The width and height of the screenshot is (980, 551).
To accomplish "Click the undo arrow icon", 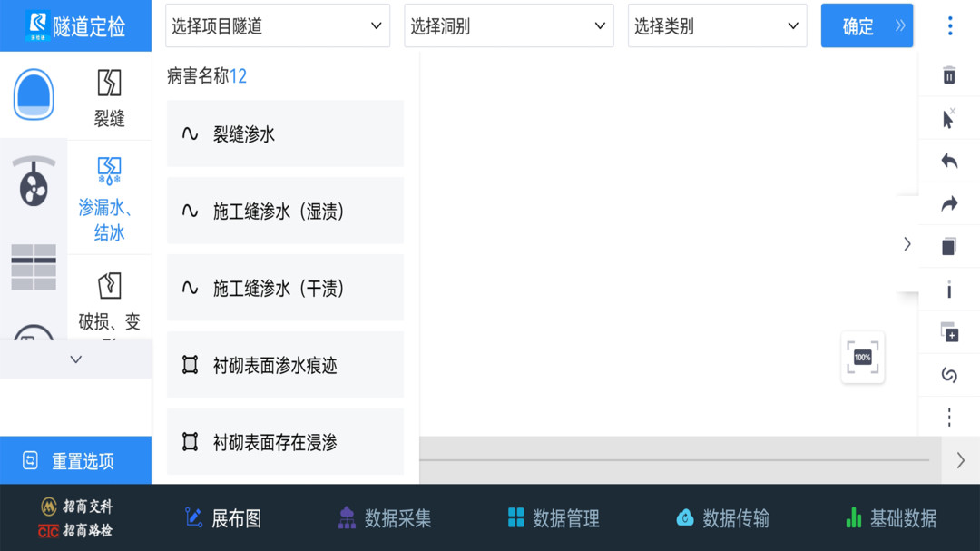I will click(x=949, y=162).
